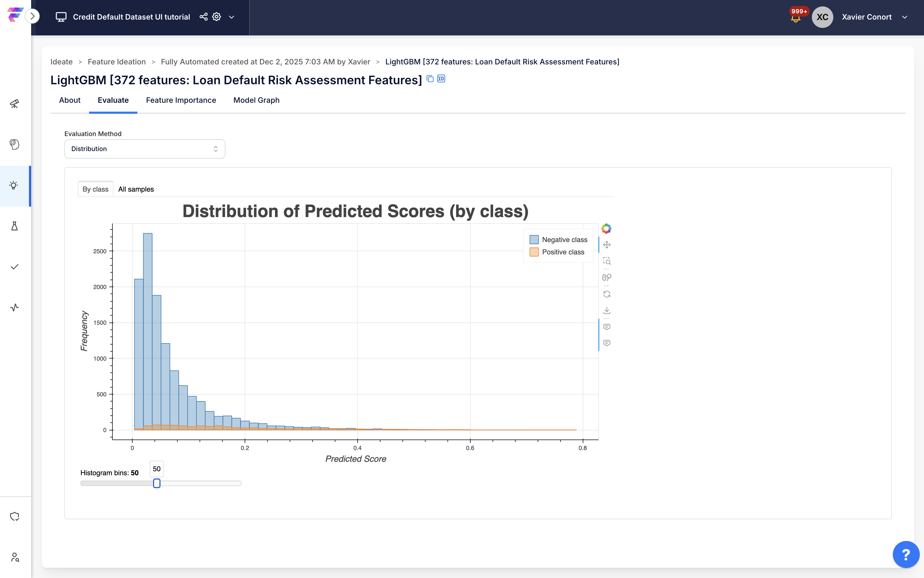The width and height of the screenshot is (924, 578).
Task: Toggle the upper hover tooltip tool
Action: click(x=606, y=327)
